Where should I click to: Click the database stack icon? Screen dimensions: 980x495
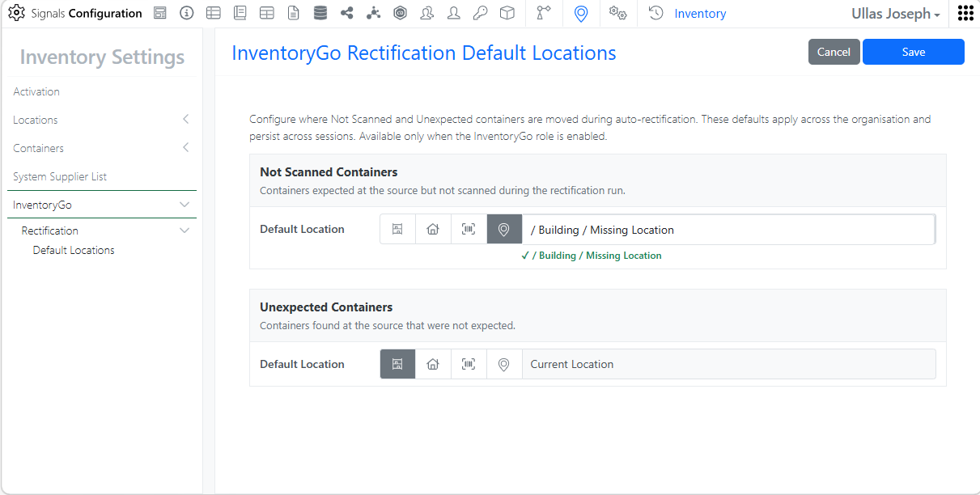[x=320, y=13]
